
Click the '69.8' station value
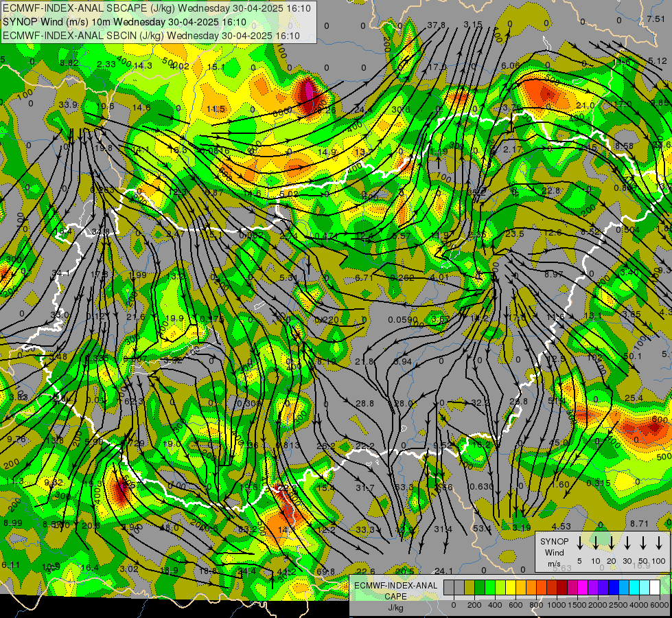point(326,571)
